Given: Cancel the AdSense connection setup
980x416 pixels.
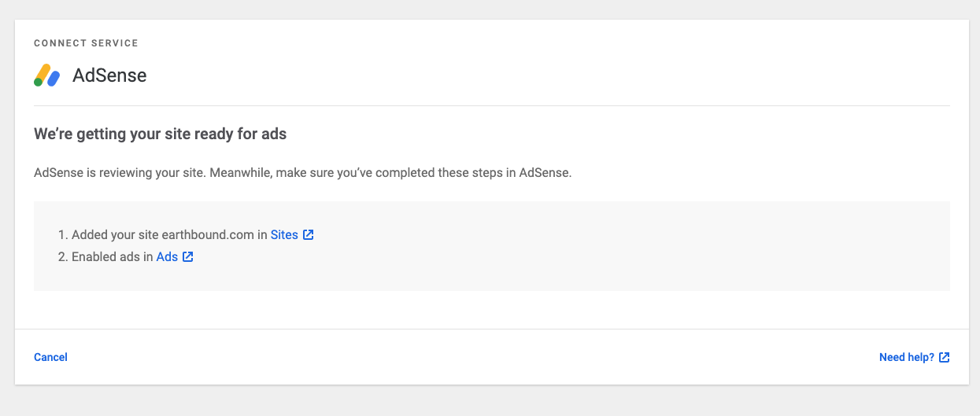Looking at the screenshot, I should pyautogui.click(x=50, y=357).
